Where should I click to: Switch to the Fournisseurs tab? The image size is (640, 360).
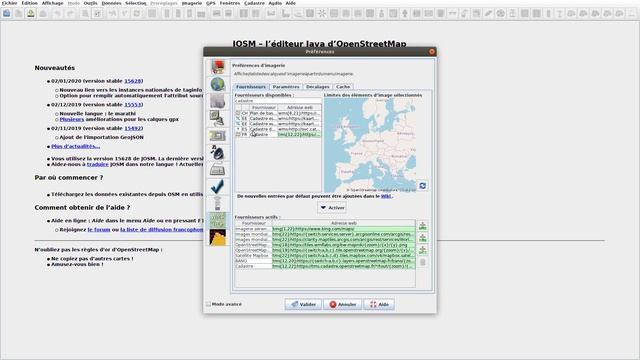point(251,87)
